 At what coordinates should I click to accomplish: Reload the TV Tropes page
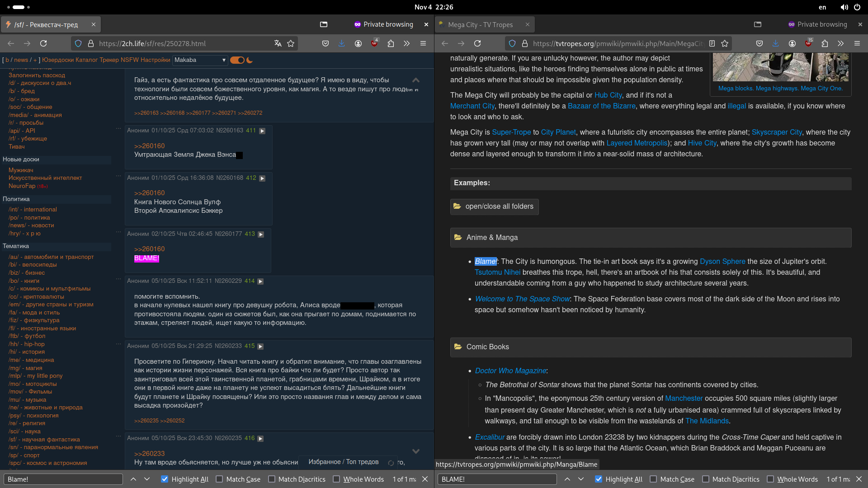tap(477, 43)
